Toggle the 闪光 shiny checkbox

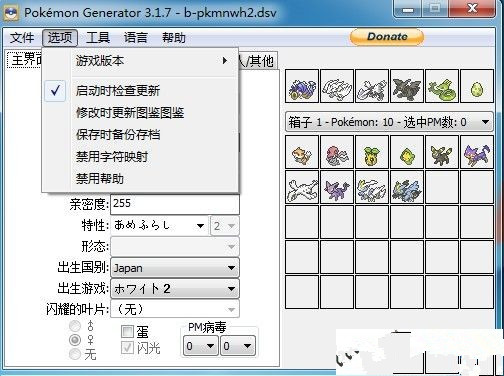point(127,348)
